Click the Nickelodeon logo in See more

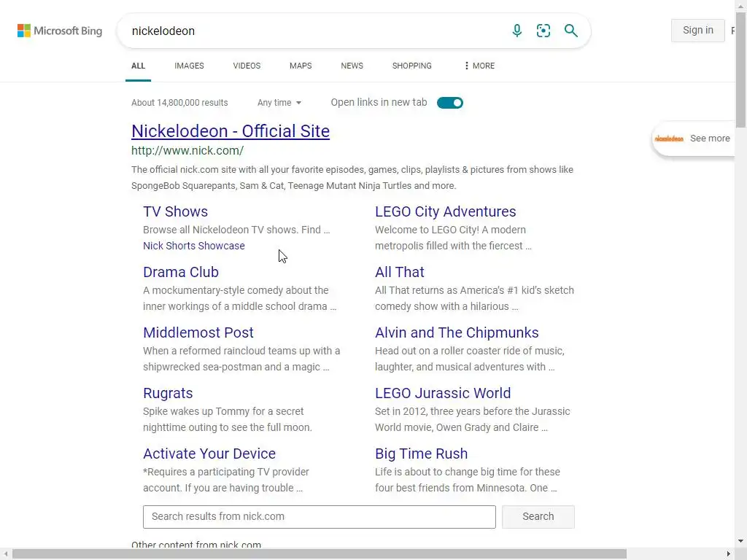[669, 139]
